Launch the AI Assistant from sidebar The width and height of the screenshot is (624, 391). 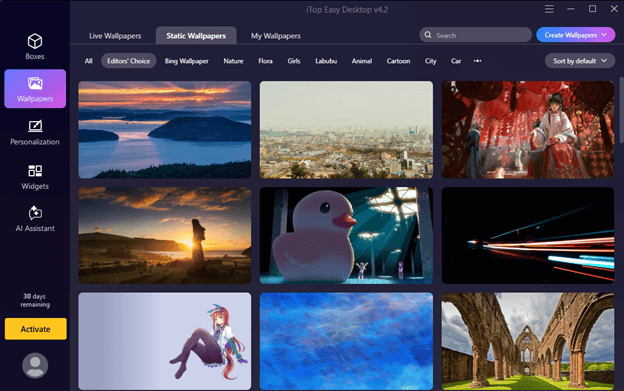coord(35,218)
